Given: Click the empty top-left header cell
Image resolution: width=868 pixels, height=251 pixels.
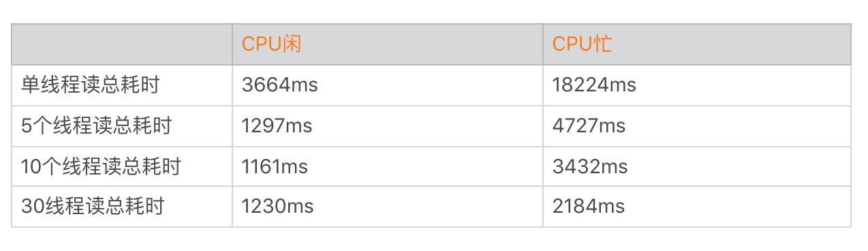Looking at the screenshot, I should pyautogui.click(x=122, y=44).
